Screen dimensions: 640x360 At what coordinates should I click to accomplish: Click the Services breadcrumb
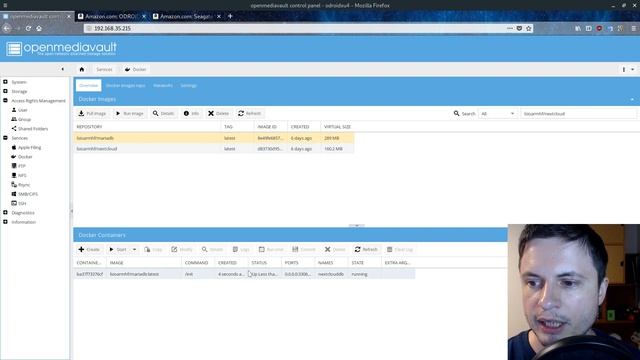(x=104, y=69)
